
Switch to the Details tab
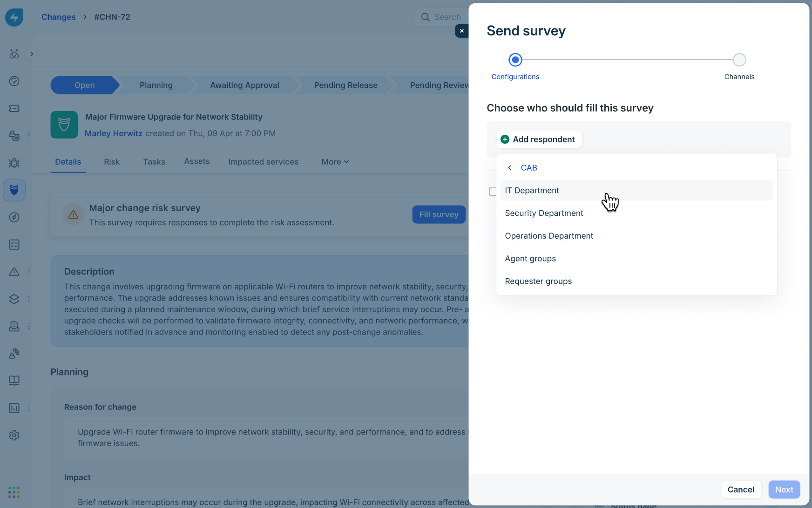point(68,162)
